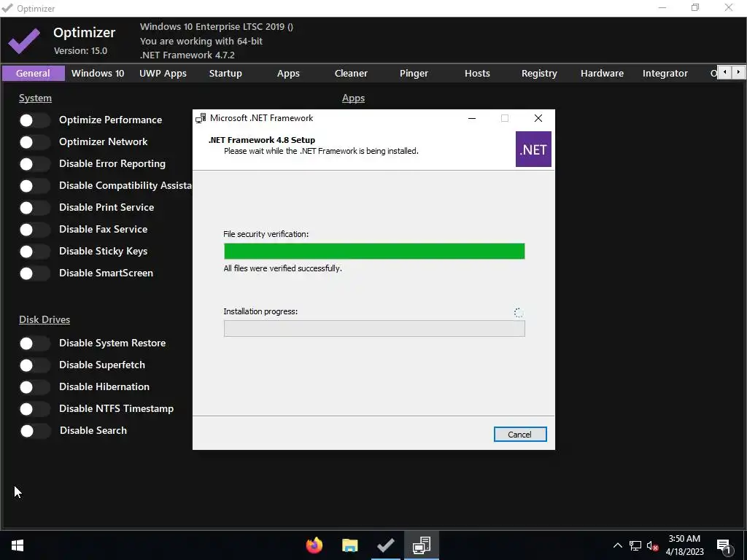Screen dimensions: 747x560
Task: Toggle Disable Hibernation switch
Action: pyautogui.click(x=34, y=387)
